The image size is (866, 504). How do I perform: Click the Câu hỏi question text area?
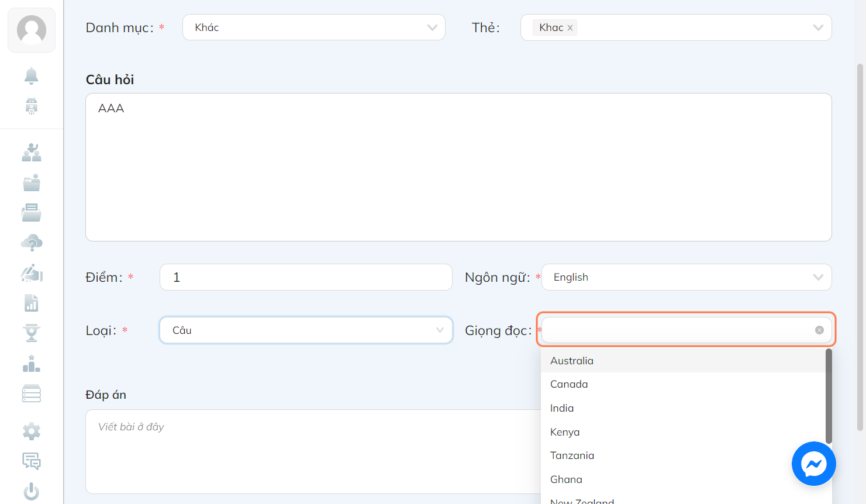click(x=458, y=167)
